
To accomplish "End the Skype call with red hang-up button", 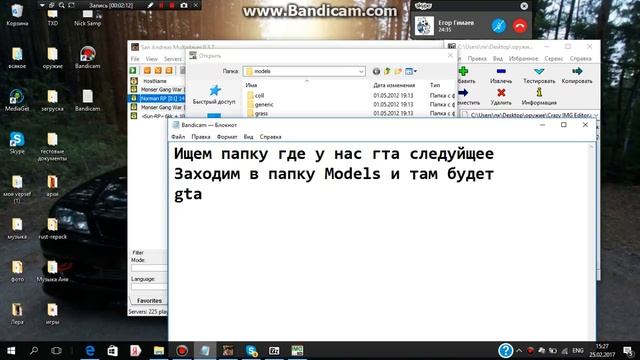I will coord(520,26).
